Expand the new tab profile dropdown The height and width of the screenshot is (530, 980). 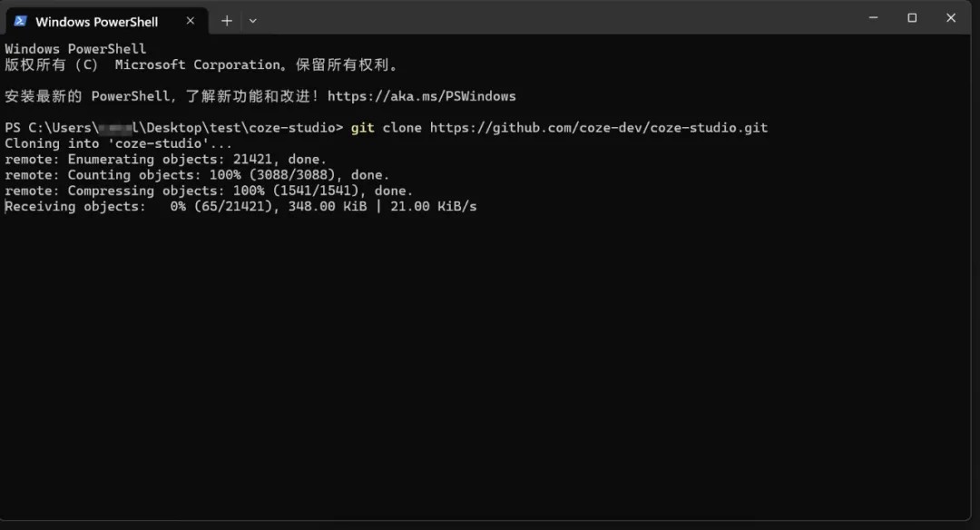point(252,21)
